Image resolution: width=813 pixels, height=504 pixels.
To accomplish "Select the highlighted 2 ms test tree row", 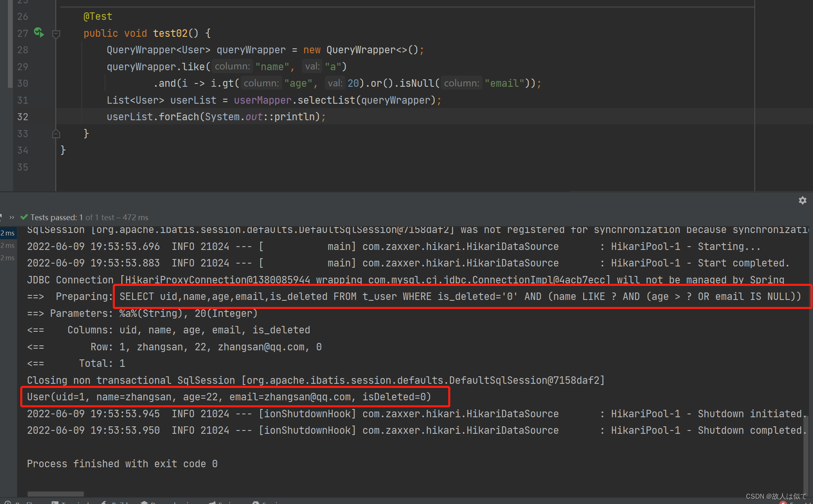I will click(8, 233).
